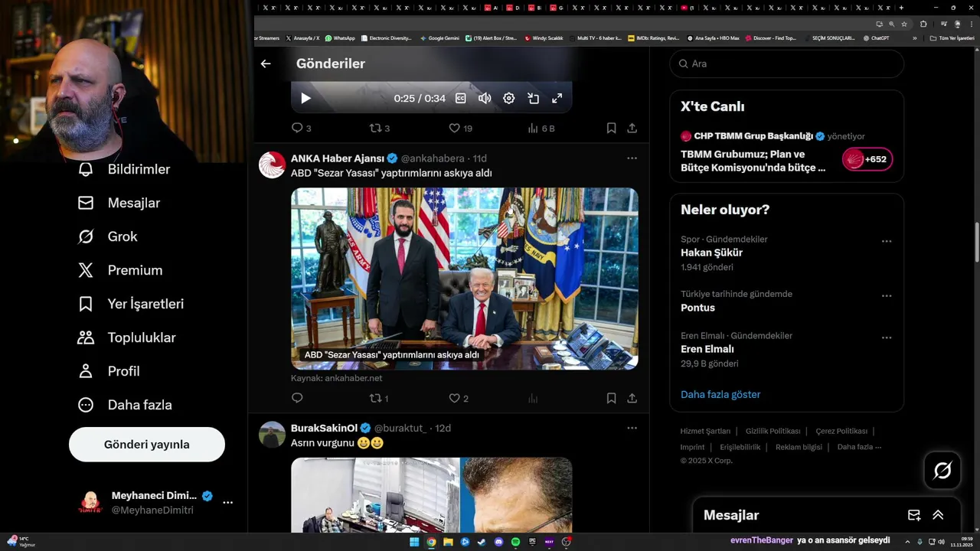Open the options menu for the Pontus trend

click(x=887, y=295)
